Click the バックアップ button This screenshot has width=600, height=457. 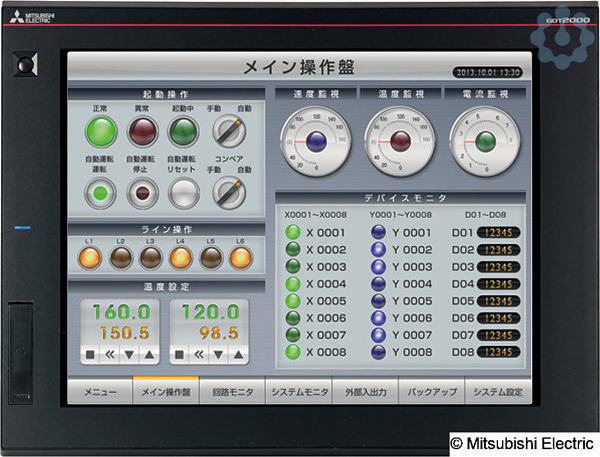tap(432, 393)
